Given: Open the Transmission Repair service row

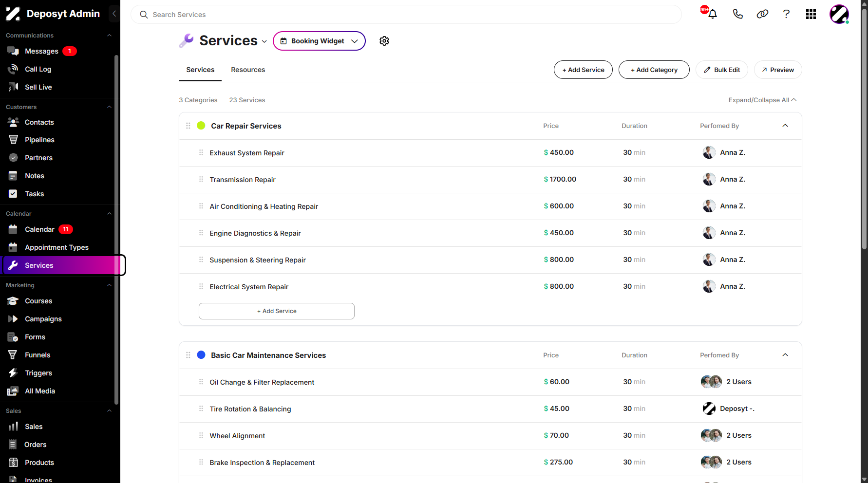Looking at the screenshot, I should [x=491, y=180].
